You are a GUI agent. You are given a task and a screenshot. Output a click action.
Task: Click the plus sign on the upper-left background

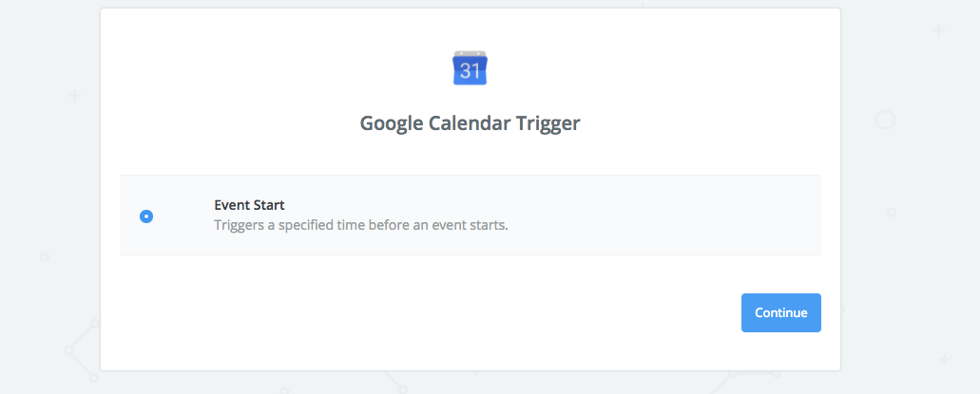pos(75,96)
